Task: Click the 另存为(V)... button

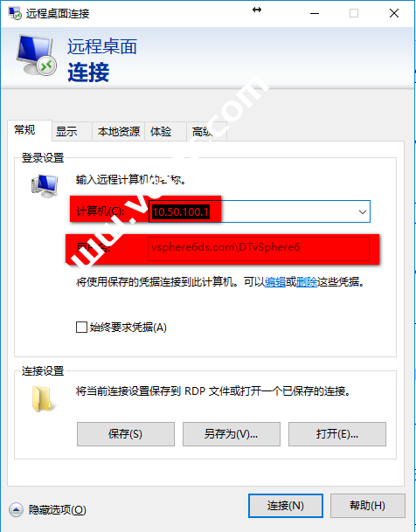Action: (232, 434)
